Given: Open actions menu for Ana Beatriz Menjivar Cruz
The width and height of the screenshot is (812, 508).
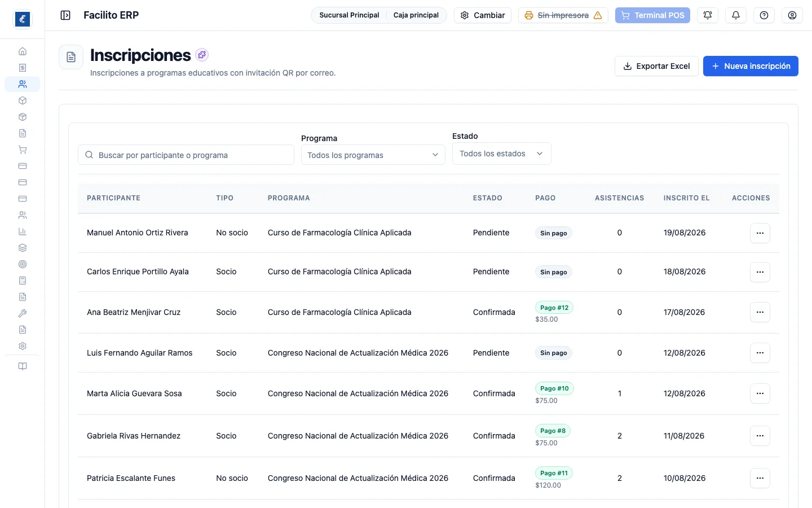Looking at the screenshot, I should click(x=760, y=312).
